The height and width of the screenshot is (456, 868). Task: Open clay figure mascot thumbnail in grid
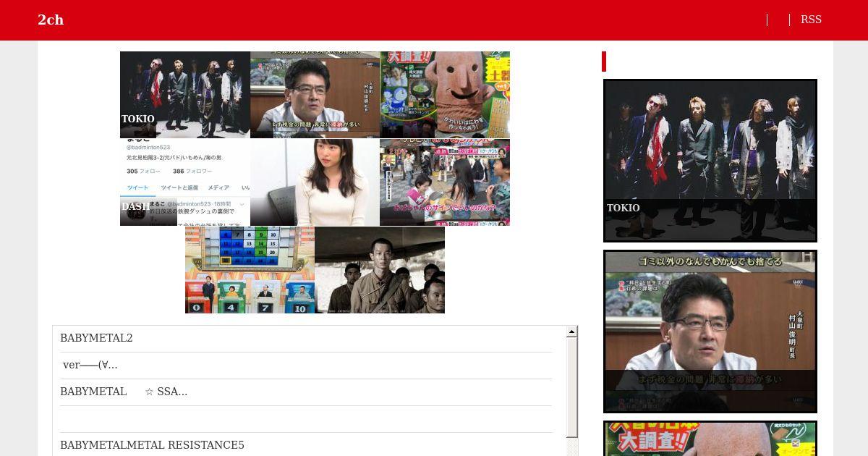[445, 95]
